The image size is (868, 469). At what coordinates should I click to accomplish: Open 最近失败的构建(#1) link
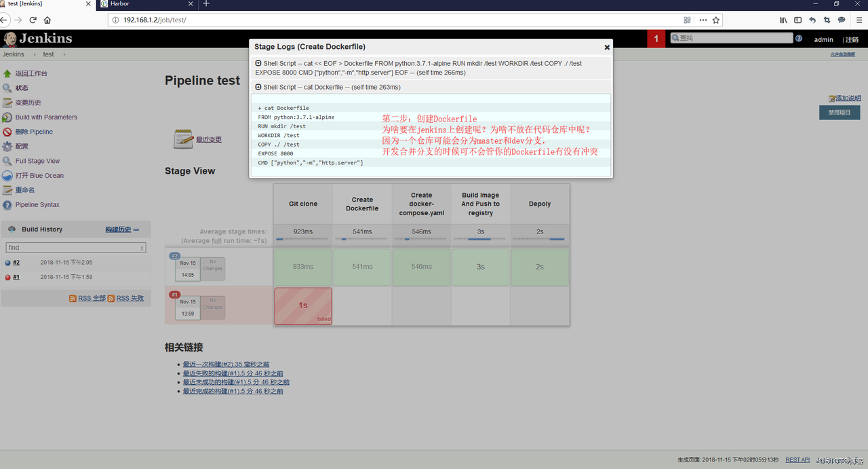pyautogui.click(x=233, y=373)
